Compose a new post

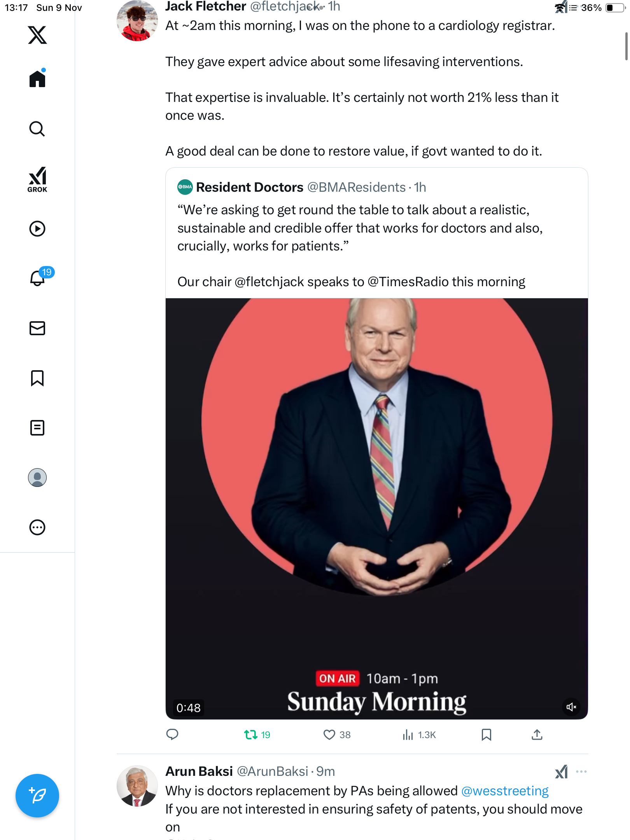click(x=37, y=796)
